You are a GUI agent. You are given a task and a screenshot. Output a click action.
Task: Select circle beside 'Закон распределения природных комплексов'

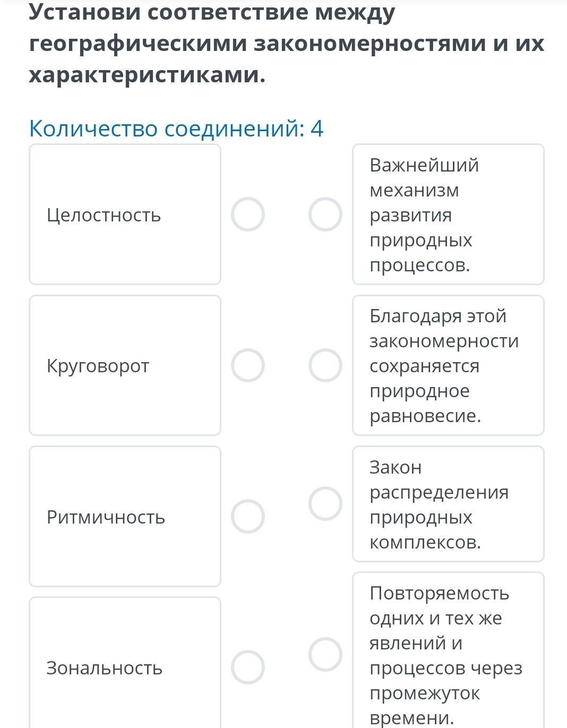(x=325, y=503)
